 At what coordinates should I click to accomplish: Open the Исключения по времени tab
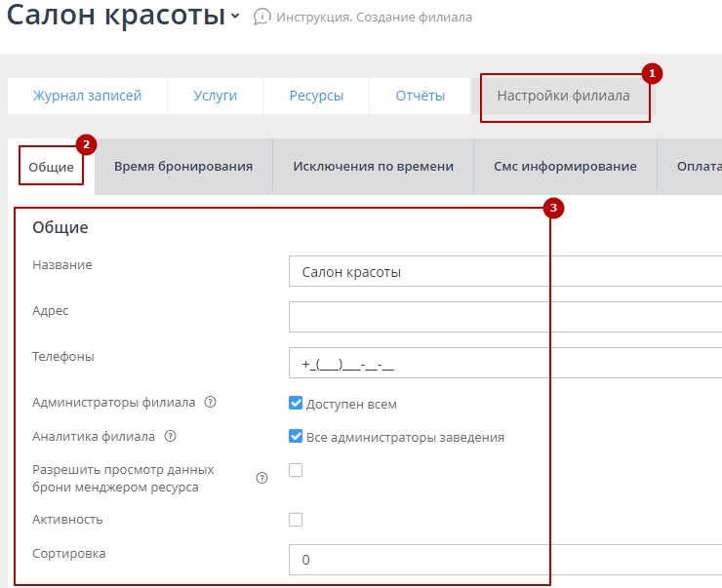coord(373,166)
